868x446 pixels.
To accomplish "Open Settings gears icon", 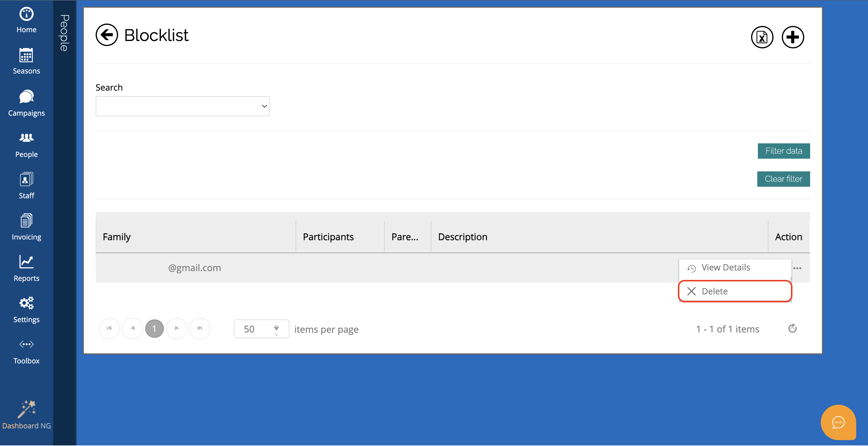I will tap(26, 310).
